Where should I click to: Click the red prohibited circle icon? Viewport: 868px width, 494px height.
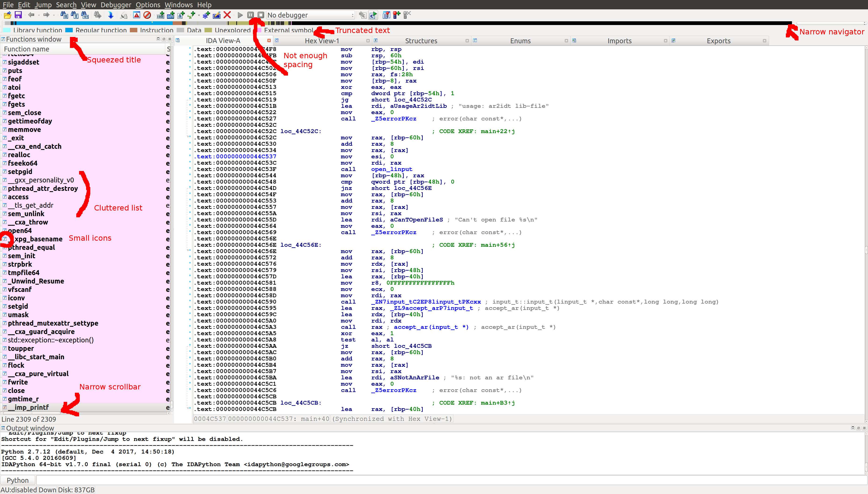pos(147,15)
